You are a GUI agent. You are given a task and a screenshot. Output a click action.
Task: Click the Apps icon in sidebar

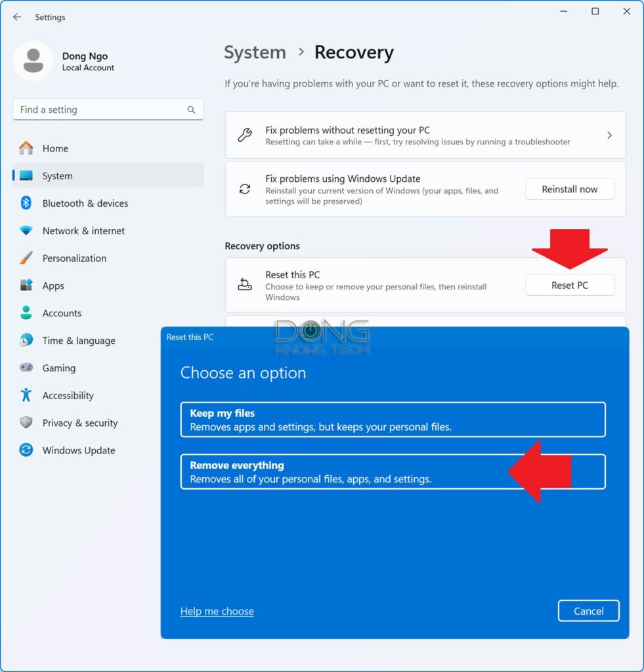coord(26,285)
